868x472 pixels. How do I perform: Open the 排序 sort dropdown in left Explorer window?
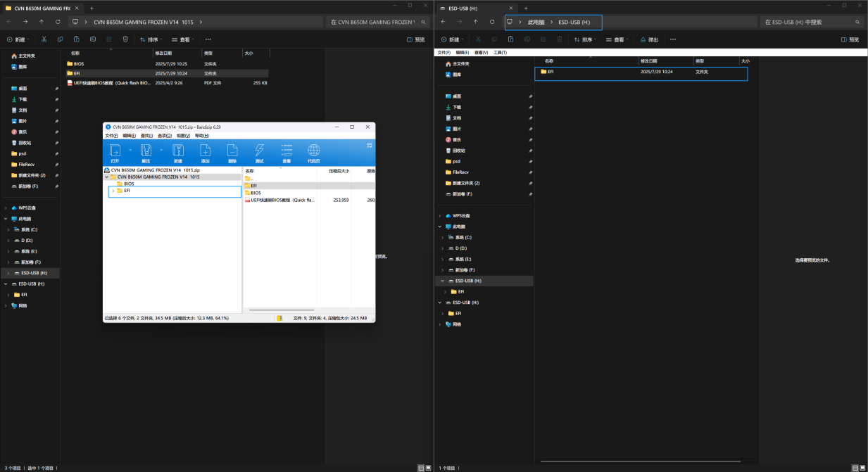(151, 39)
